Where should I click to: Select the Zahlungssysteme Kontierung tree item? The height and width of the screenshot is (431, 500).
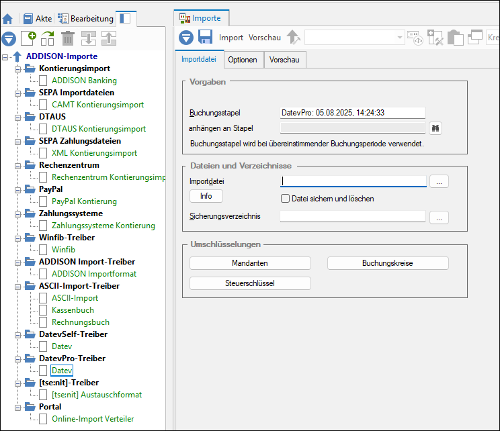pos(103,225)
